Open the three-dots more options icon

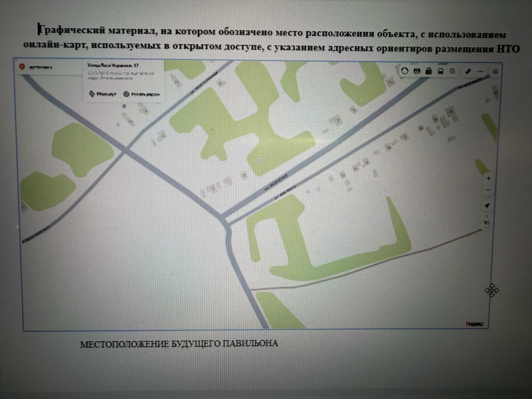click(x=480, y=71)
